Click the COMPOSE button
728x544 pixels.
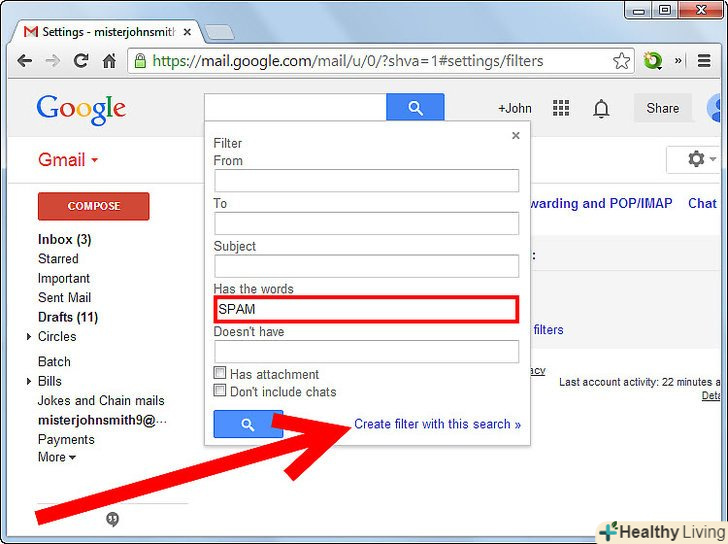94,206
